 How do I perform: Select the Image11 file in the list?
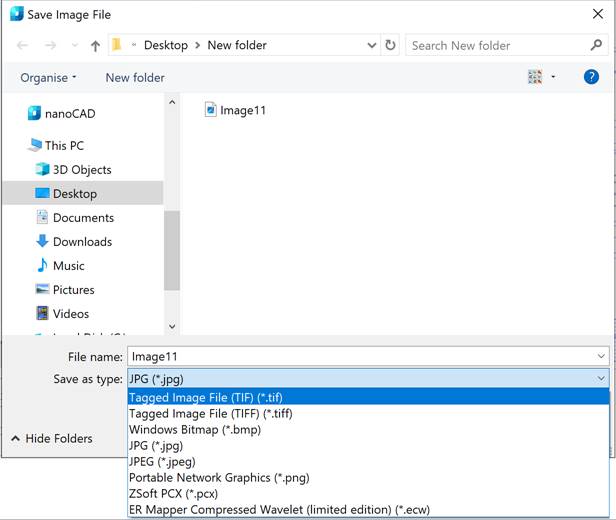(235, 110)
